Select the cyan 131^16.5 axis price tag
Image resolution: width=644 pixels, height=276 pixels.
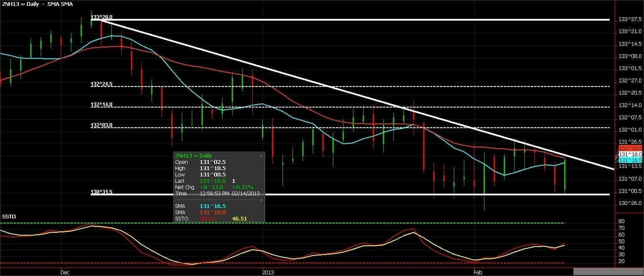[x=631, y=160]
